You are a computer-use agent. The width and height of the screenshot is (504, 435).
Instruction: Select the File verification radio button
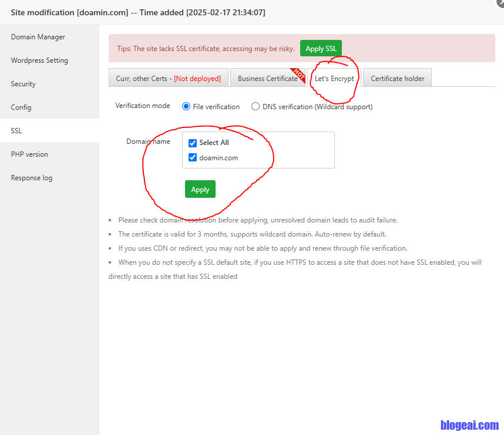point(186,107)
